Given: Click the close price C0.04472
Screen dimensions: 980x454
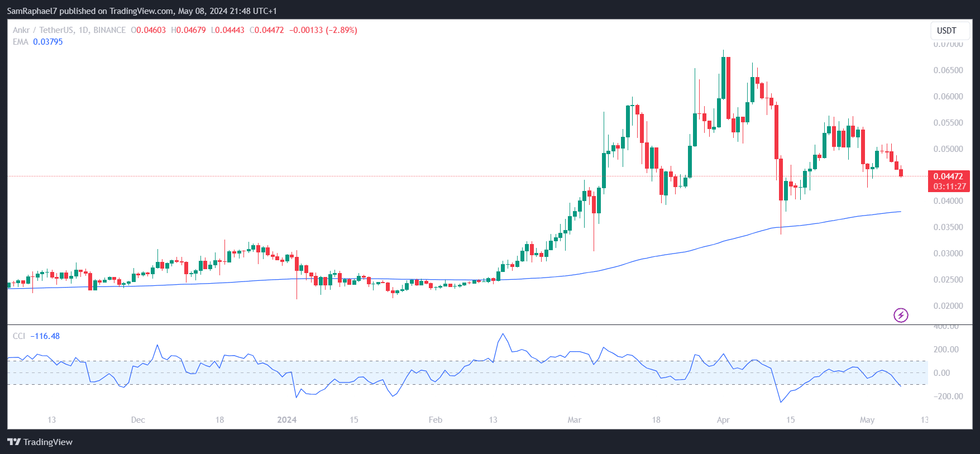Looking at the screenshot, I should (x=267, y=30).
